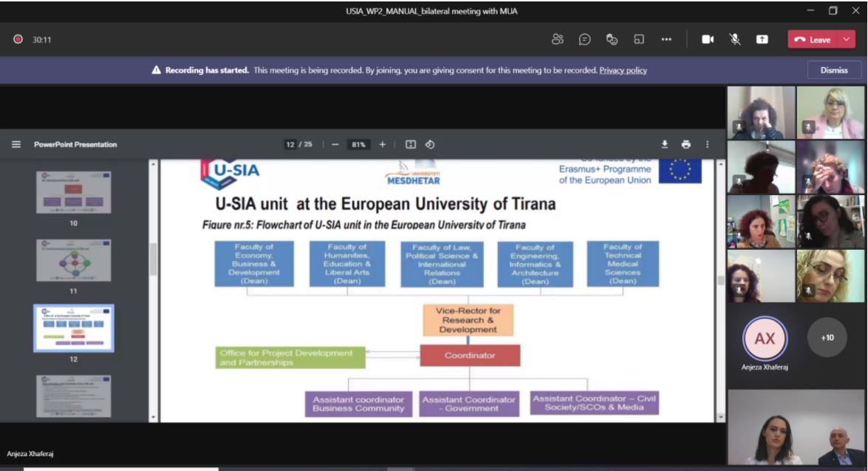Screen dimensions: 868x471
Task: Show the meeting participants panel
Action: coord(558,39)
